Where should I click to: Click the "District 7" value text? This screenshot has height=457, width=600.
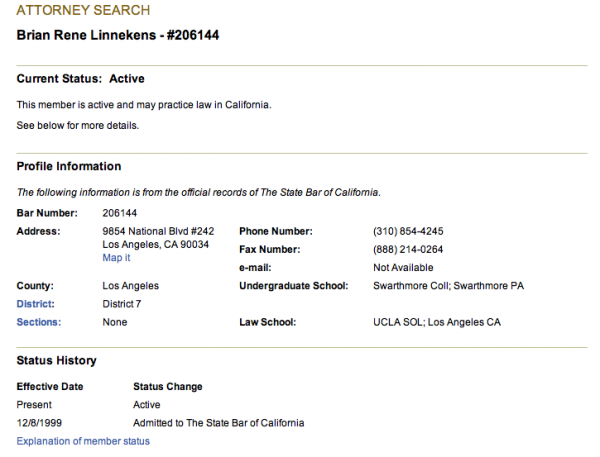pos(122,304)
